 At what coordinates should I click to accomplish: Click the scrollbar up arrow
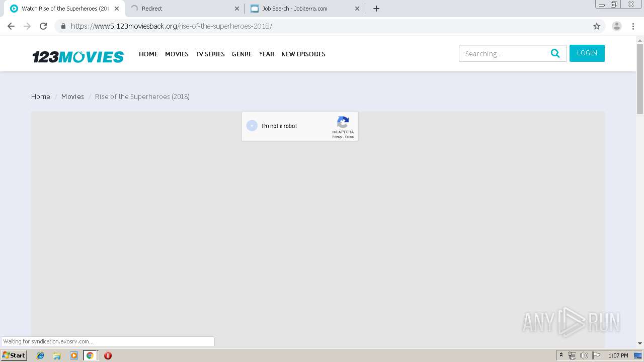(x=640, y=40)
